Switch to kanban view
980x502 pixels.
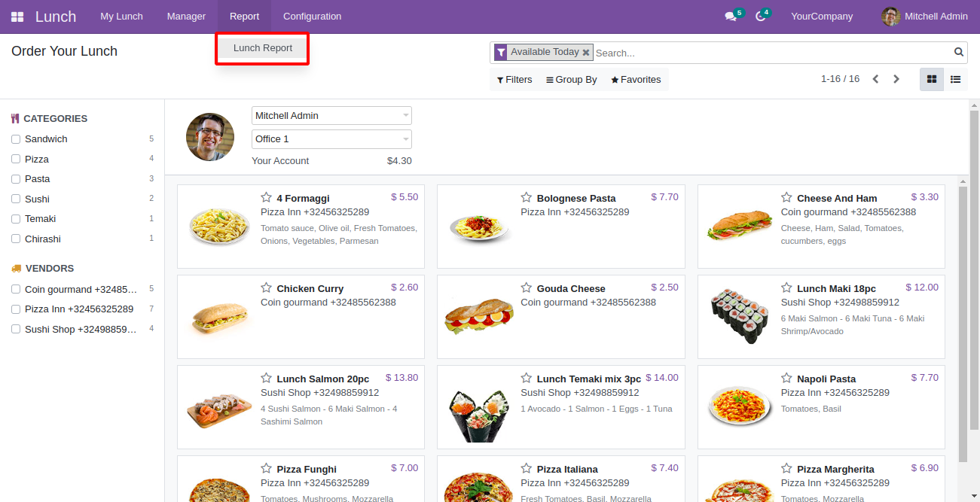[932, 79]
